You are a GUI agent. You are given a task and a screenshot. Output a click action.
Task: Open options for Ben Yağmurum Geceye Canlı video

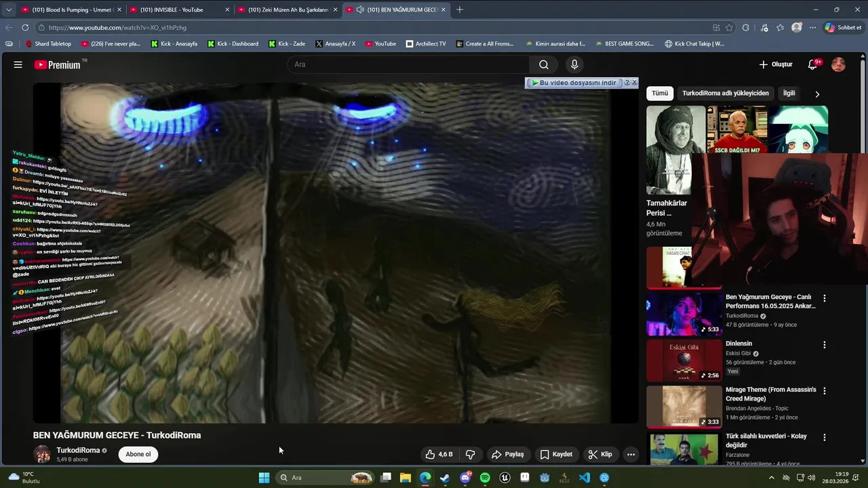pos(825,298)
